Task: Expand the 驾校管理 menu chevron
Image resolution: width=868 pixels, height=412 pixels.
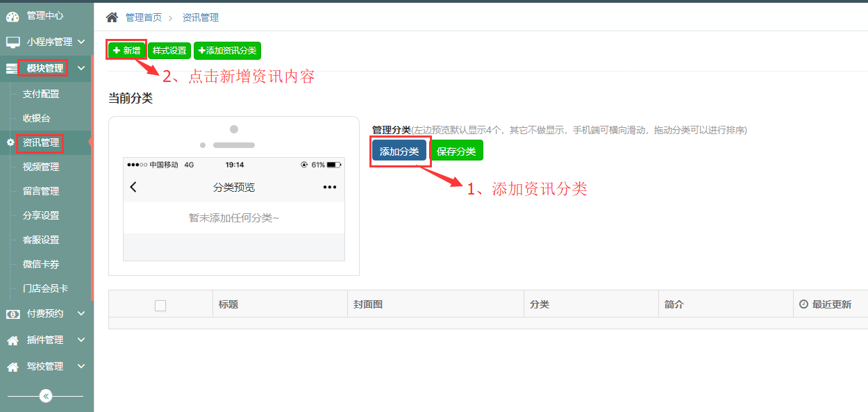Action: tap(81, 366)
